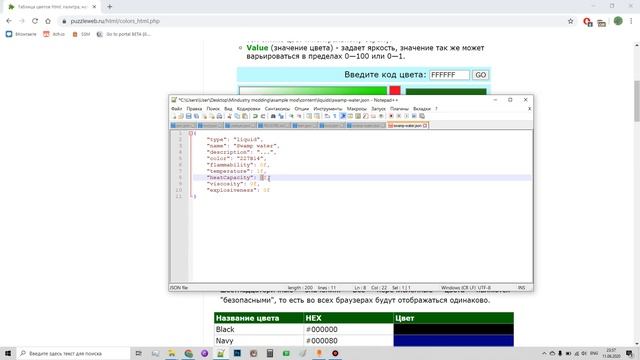
Task: Open the Кодировки menu in Notepad++
Action: point(248,109)
